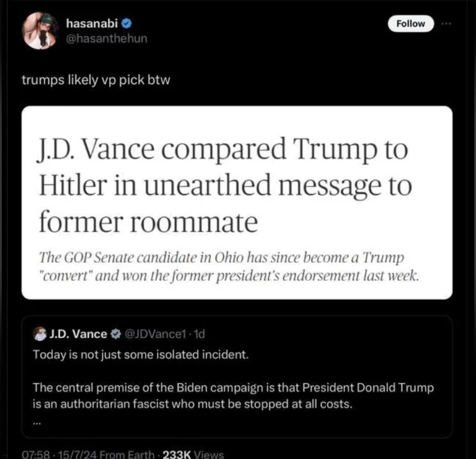Open J.D. Vance's small avatar in quoted tweet
This screenshot has height=459, width=476.
[x=40, y=334]
